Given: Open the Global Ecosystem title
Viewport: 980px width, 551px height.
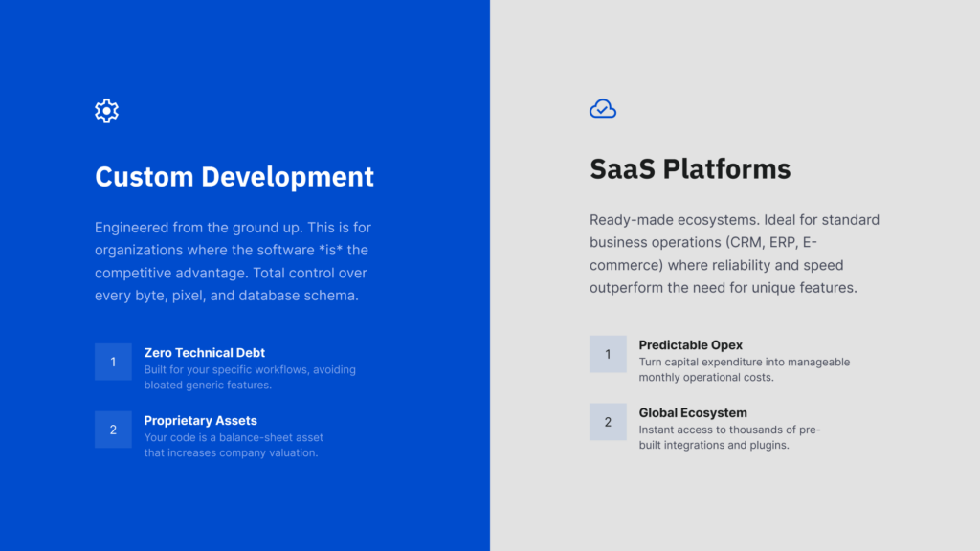Looking at the screenshot, I should click(x=693, y=413).
